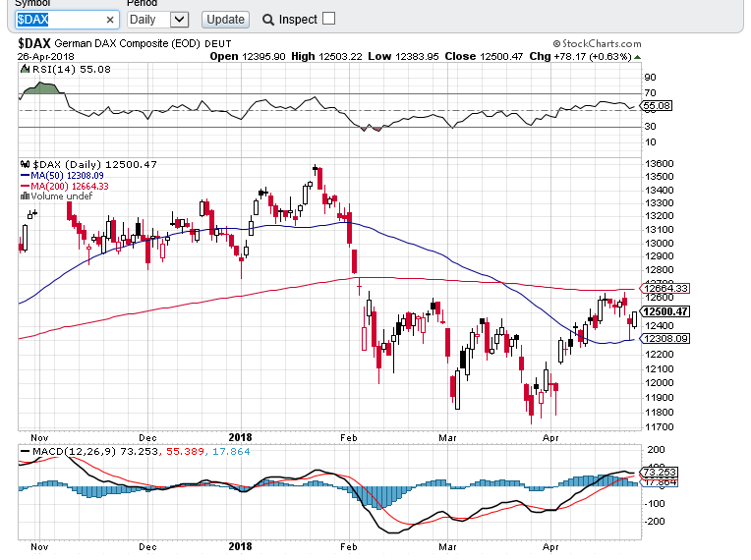Click the RSI(14) indicator icon
This screenshot has height=560, width=751.
pyautogui.click(x=25, y=70)
